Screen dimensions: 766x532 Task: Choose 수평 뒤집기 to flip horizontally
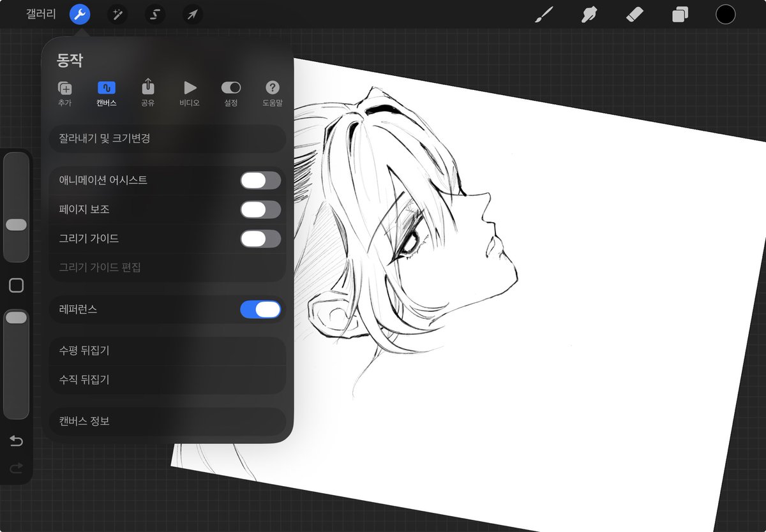(167, 351)
